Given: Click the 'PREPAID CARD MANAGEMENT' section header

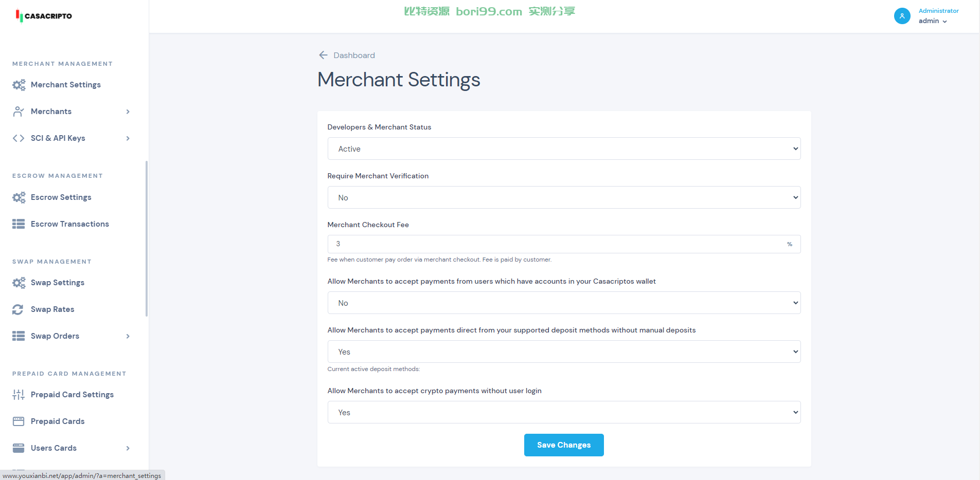Looking at the screenshot, I should click(x=69, y=374).
